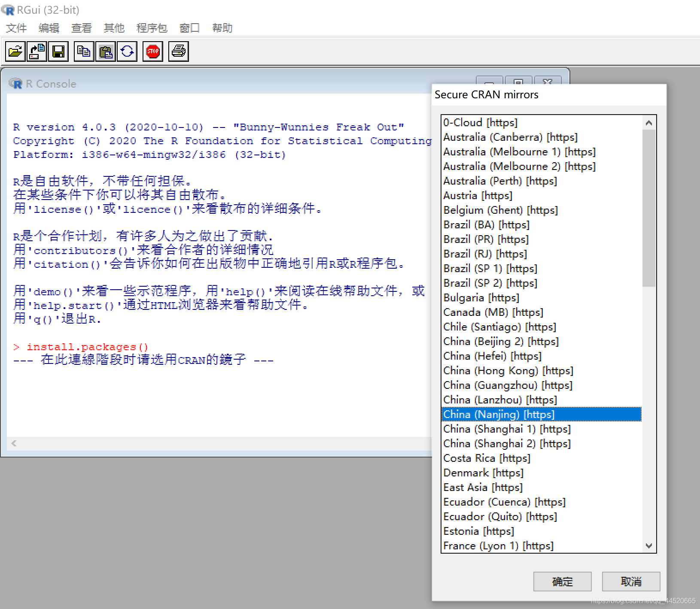Viewport: 700px width, 609px height.
Task: Select highlighted China (Nanjing) [https] mirror
Action: [541, 414]
